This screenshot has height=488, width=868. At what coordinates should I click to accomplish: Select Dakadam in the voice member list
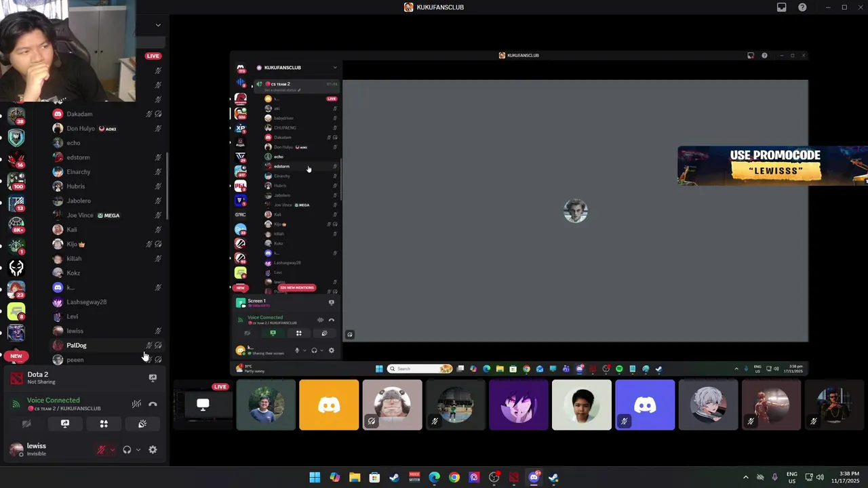[x=108, y=114]
